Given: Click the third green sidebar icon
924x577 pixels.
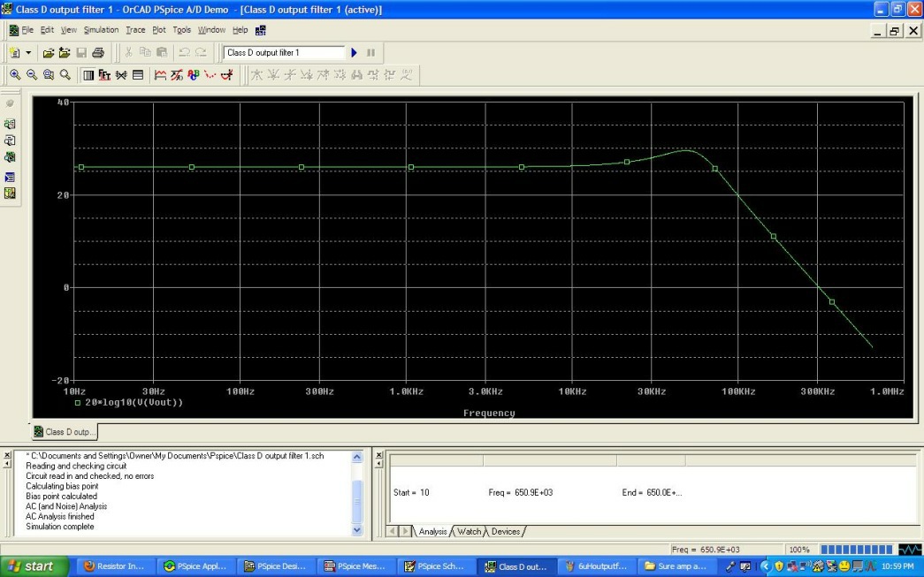Looking at the screenshot, I should point(10,156).
